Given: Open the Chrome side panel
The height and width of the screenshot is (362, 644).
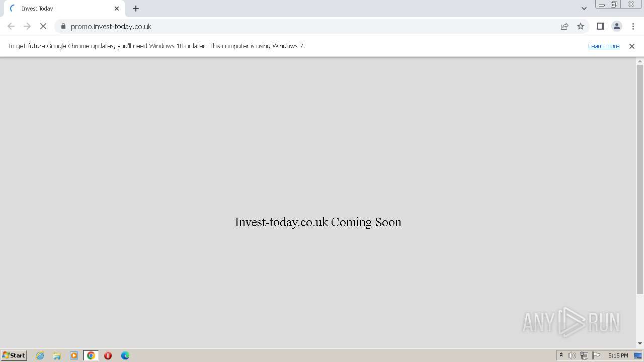Looking at the screenshot, I should [x=601, y=26].
